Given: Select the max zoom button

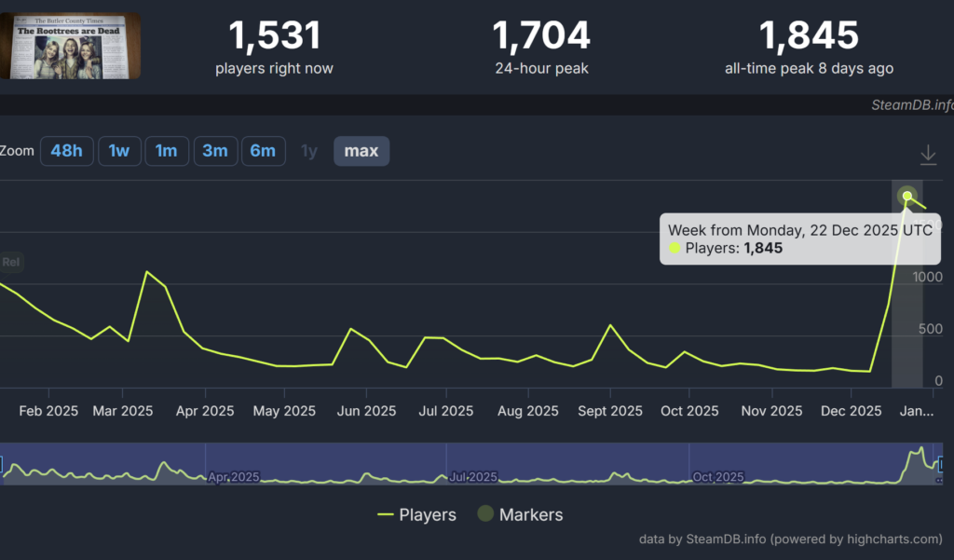Looking at the screenshot, I should tap(361, 151).
